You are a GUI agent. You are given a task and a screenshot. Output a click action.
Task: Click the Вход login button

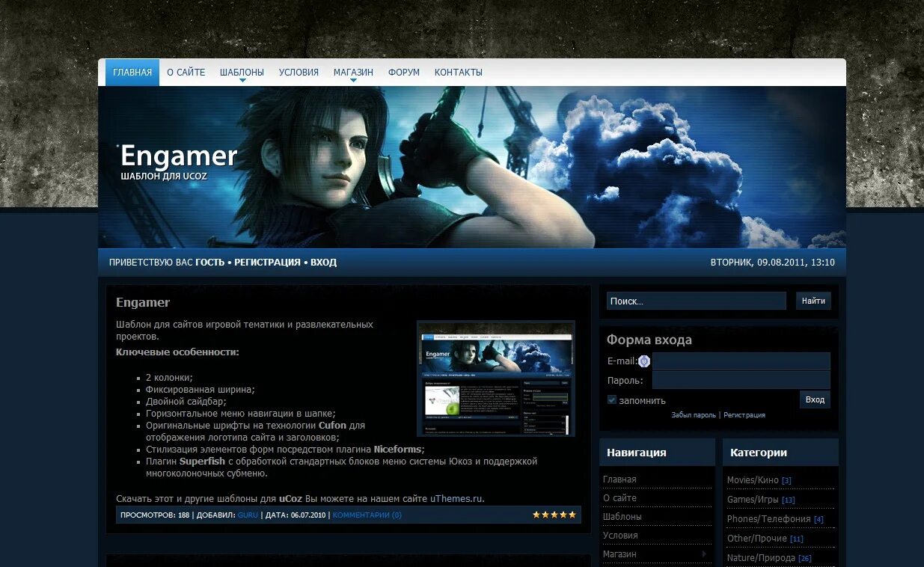[x=815, y=399]
